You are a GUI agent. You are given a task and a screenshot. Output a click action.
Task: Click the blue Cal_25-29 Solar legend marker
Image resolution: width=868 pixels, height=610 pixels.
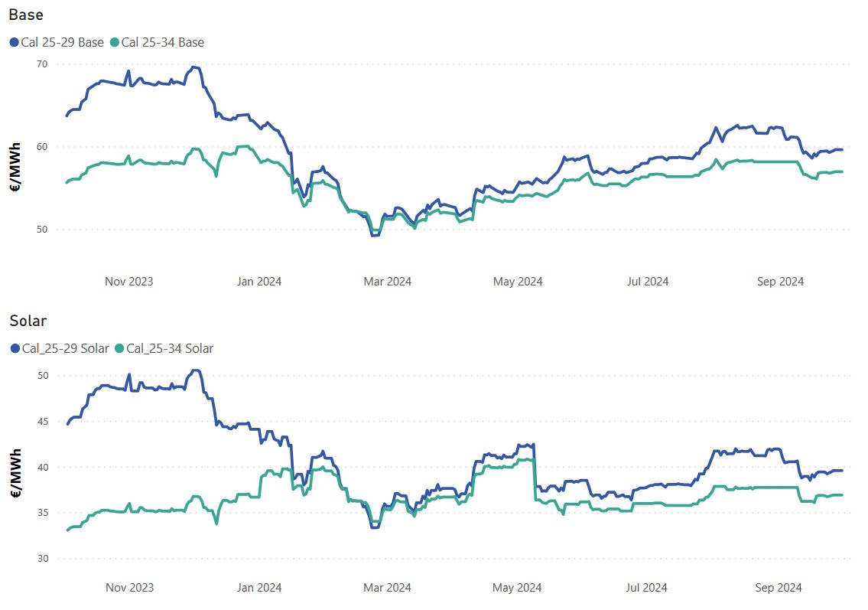click(x=15, y=349)
